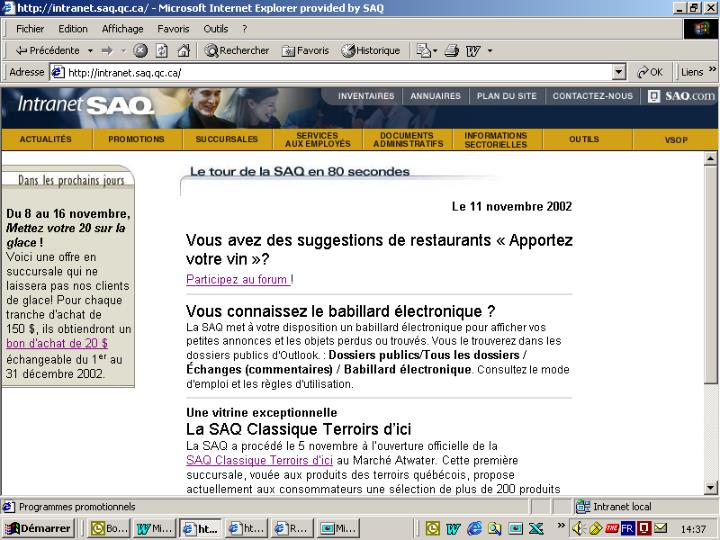Follow the SAQ Classique Terroirs d'ici link

click(259, 460)
